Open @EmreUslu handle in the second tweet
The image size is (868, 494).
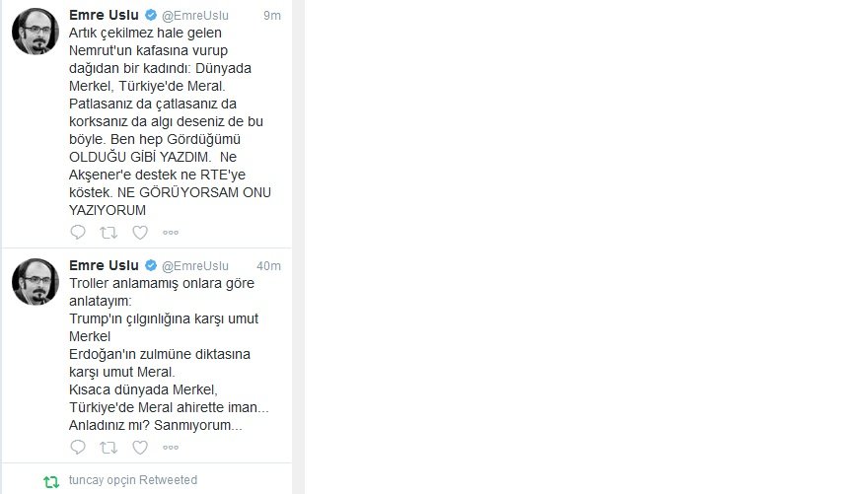click(195, 266)
